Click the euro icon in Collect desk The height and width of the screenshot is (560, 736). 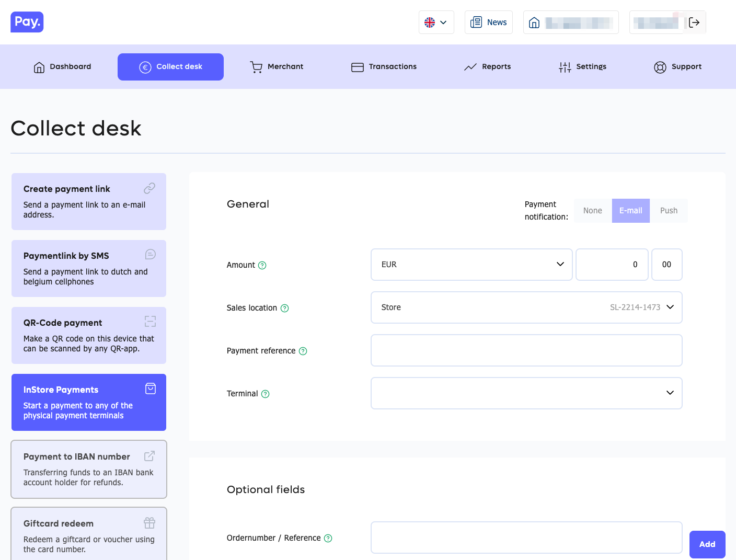pos(145,67)
